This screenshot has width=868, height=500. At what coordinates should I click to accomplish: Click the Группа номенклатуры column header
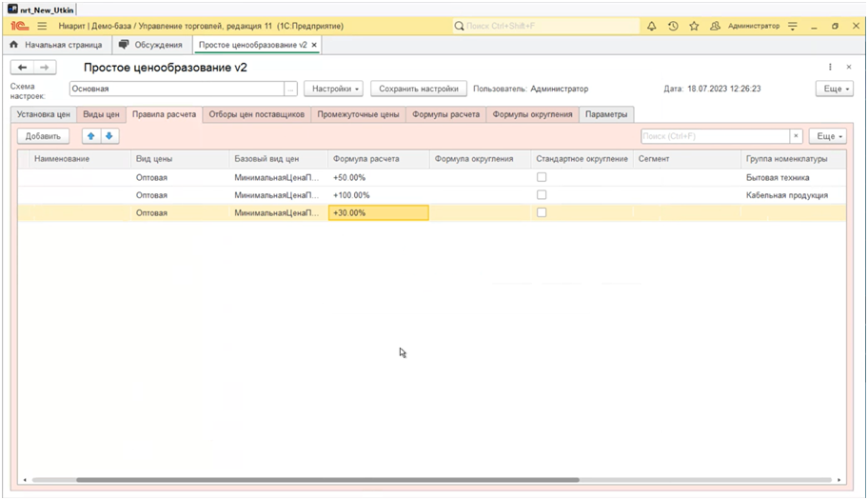(x=793, y=159)
